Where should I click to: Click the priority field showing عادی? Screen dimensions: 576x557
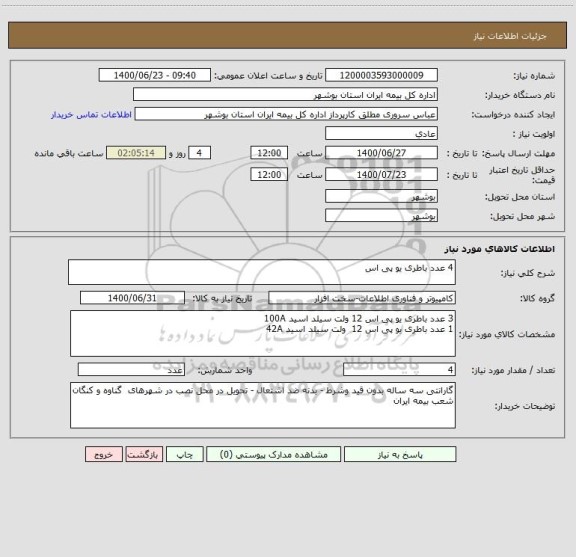point(381,134)
